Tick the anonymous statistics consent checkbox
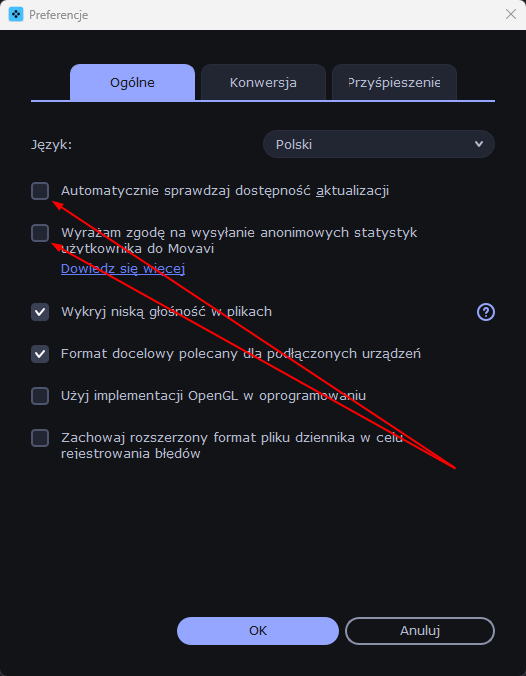The image size is (526, 676). (40, 233)
